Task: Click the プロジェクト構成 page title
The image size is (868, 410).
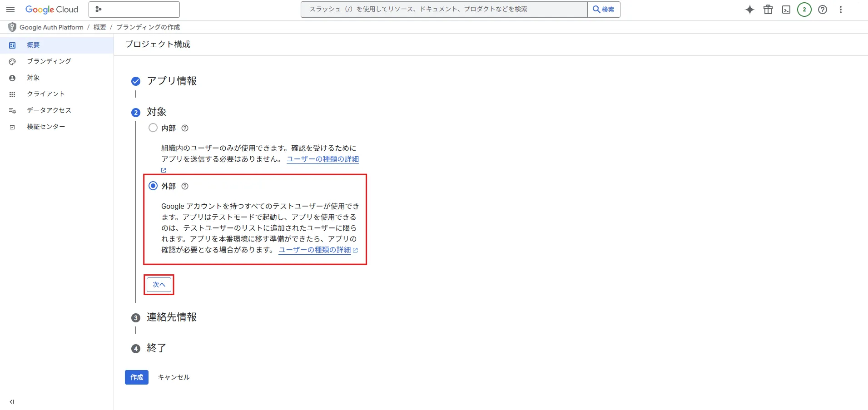Action: click(x=158, y=44)
